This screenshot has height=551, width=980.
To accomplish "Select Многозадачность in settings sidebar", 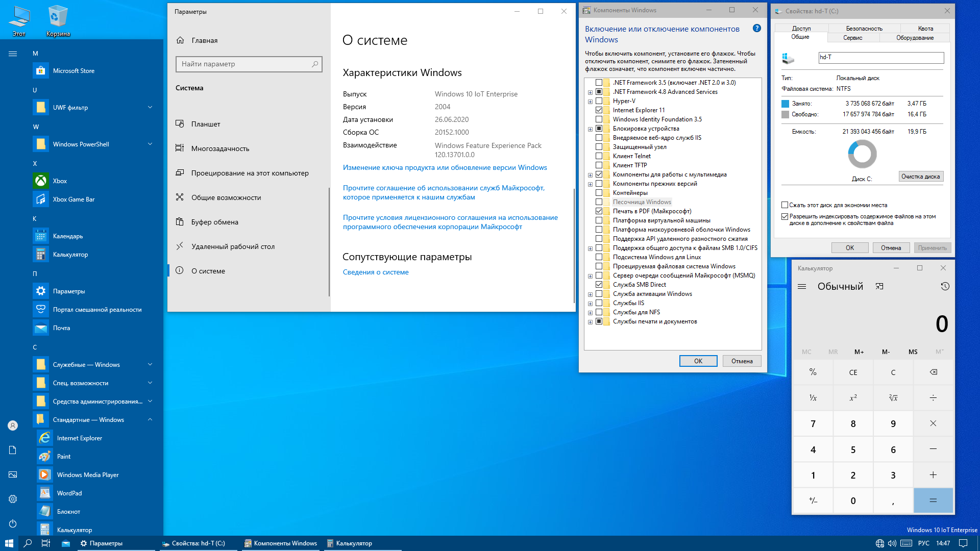I will (x=220, y=148).
